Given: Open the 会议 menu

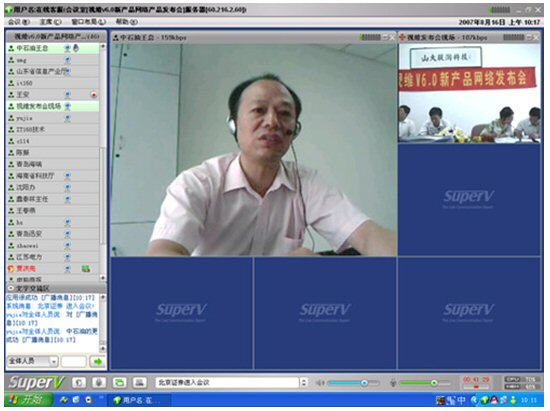Looking at the screenshot, I should (x=19, y=22).
